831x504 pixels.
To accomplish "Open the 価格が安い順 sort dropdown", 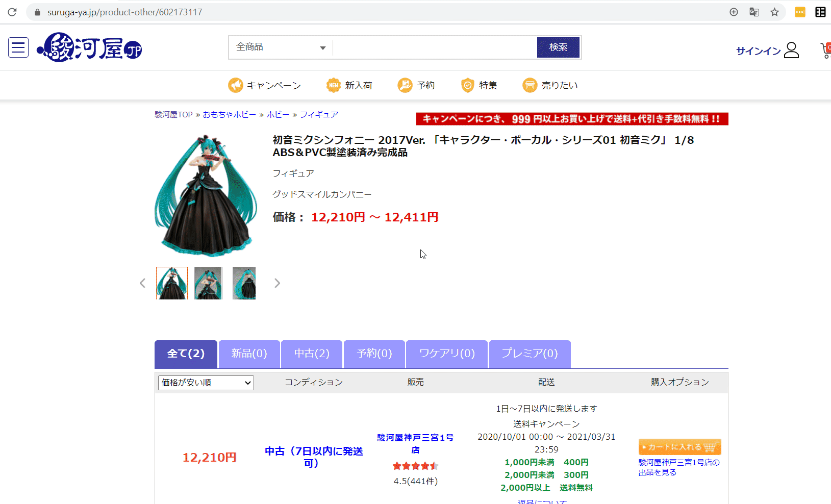I will pos(206,383).
